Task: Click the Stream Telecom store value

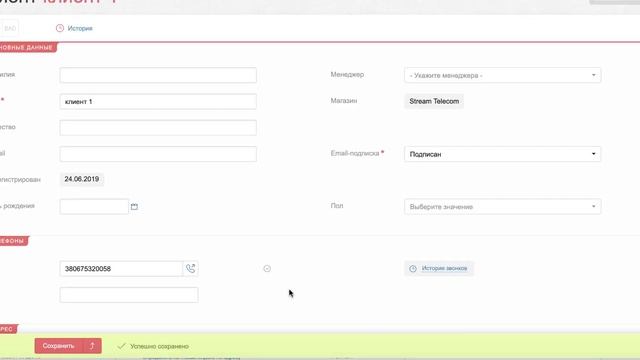Action: coord(434,101)
